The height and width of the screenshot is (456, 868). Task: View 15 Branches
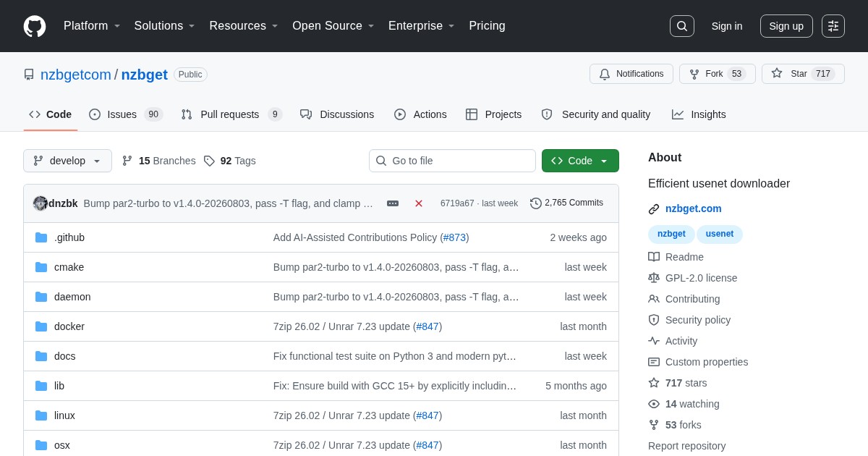[159, 161]
